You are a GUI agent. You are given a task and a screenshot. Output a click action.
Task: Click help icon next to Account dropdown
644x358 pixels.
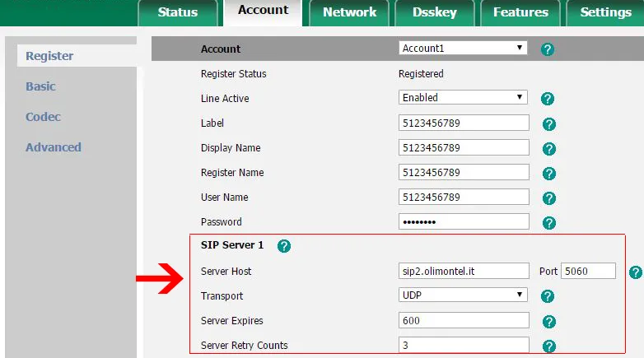click(548, 49)
